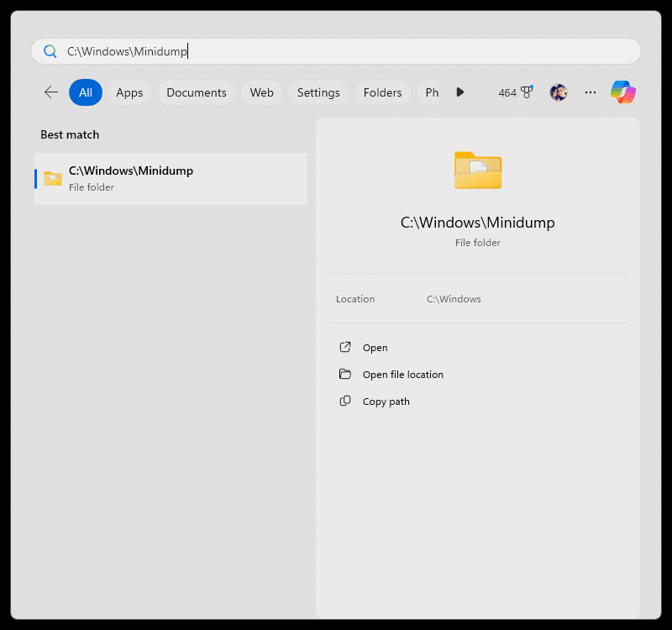This screenshot has height=630, width=672.
Task: Click the search magnifier icon
Action: point(50,51)
